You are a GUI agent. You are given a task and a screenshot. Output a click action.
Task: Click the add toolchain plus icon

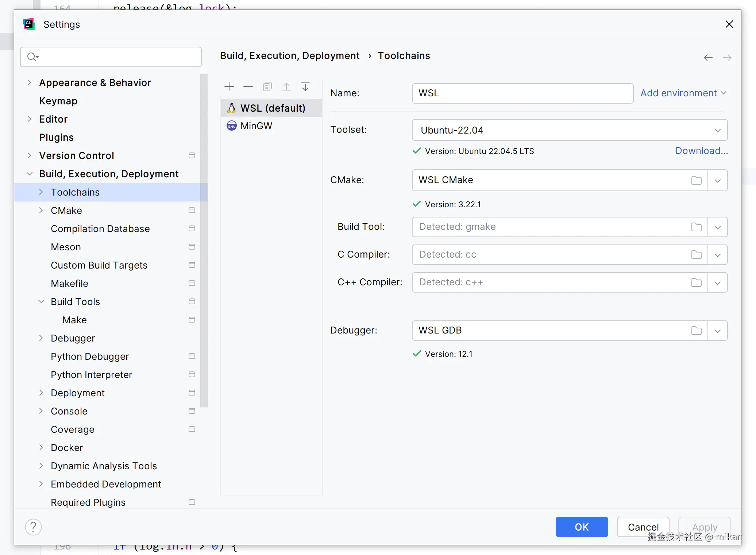pyautogui.click(x=229, y=87)
